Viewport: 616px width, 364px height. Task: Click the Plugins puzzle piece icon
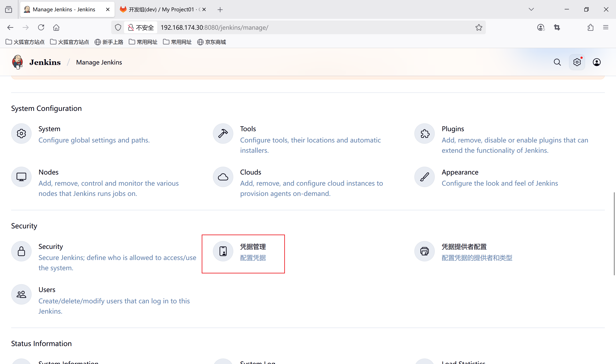click(x=425, y=134)
